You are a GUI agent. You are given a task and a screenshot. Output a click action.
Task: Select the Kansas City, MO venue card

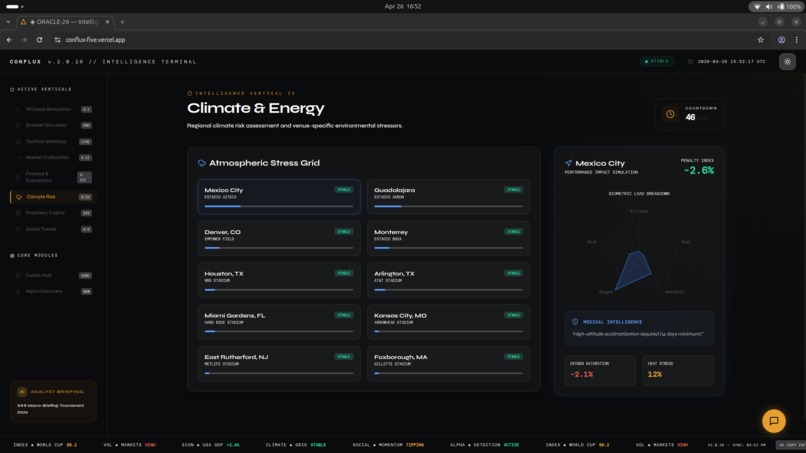pos(448,322)
